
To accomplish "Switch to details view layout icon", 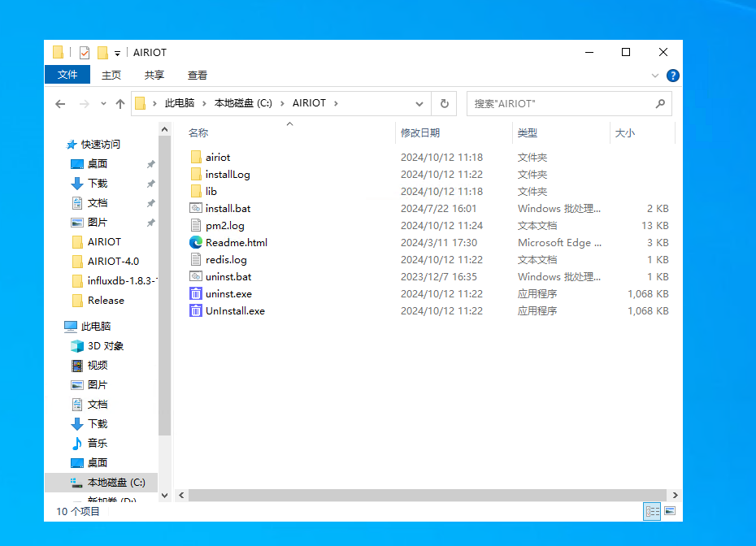I will 652,511.
